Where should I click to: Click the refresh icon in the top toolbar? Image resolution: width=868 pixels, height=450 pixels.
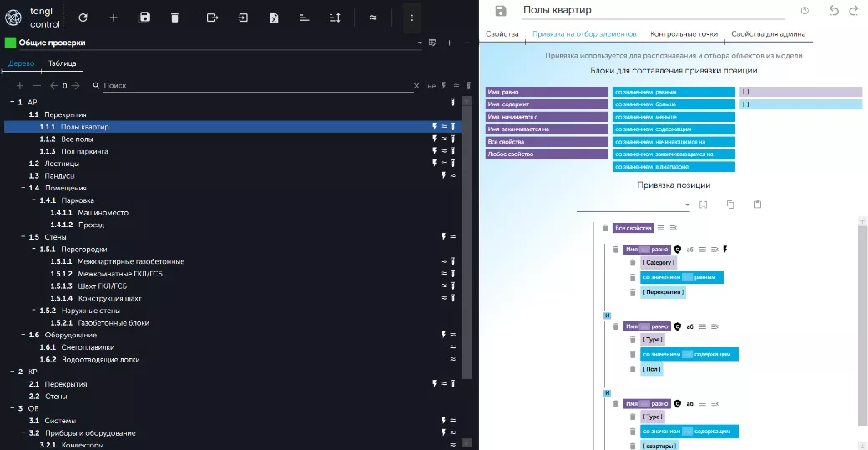pyautogui.click(x=83, y=18)
